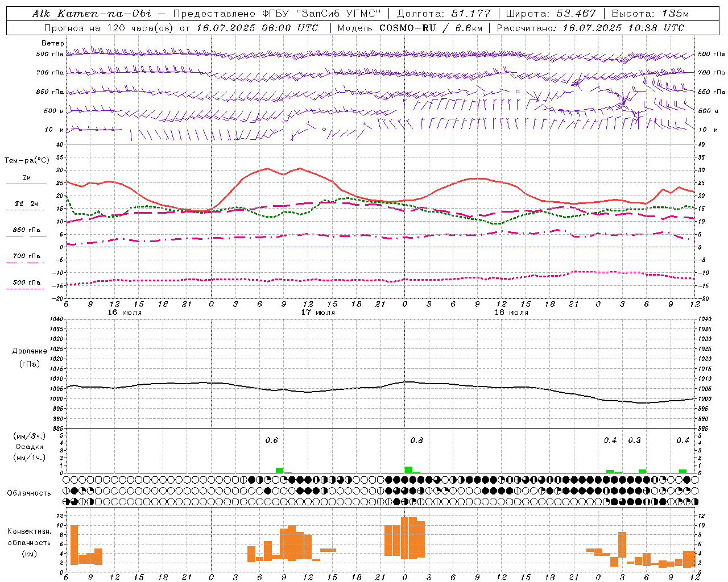Click the 850 гПа legend in temperature panel
Image resolution: width=728 pixels, height=582 pixels.
(x=26, y=230)
